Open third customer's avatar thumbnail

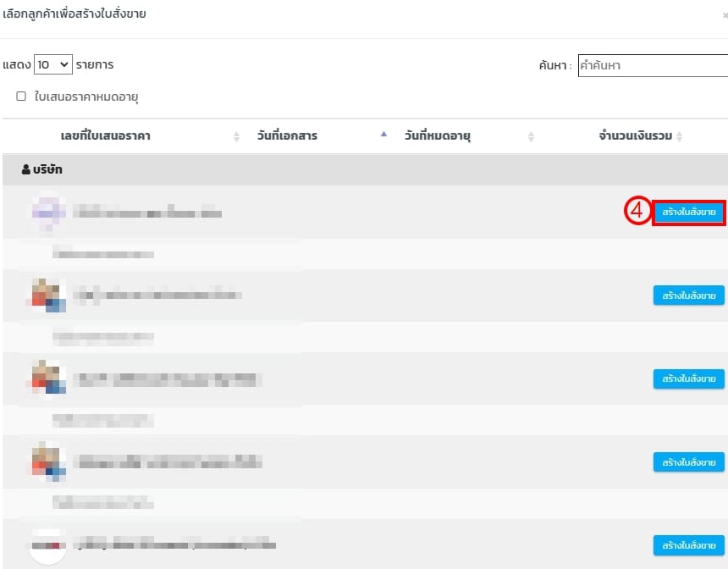coord(47,378)
